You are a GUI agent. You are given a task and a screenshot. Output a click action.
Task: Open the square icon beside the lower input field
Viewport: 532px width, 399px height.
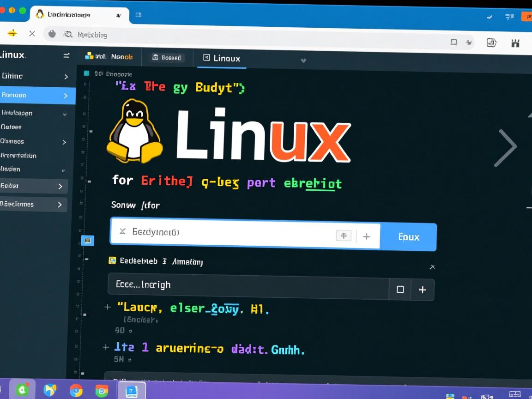[x=400, y=290]
